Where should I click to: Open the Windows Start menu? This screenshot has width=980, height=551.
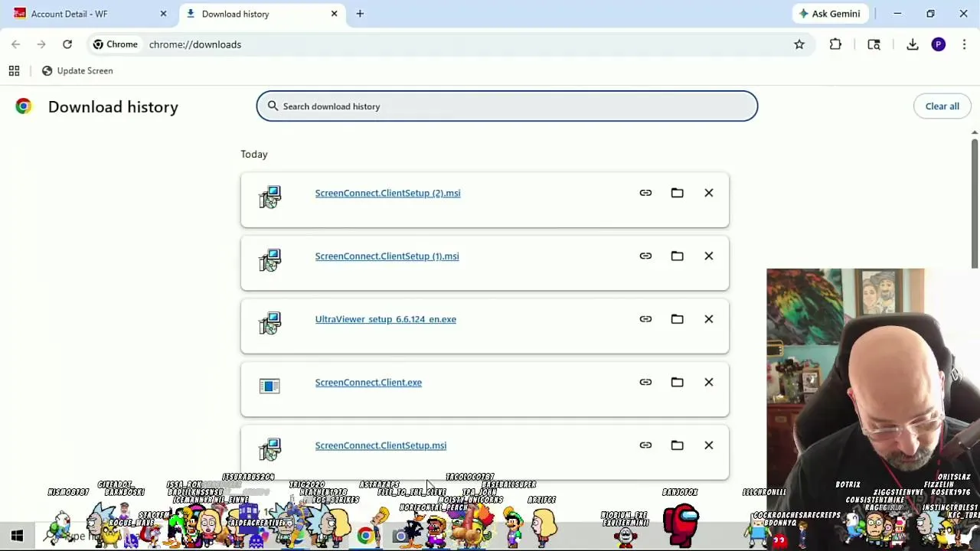click(x=17, y=536)
